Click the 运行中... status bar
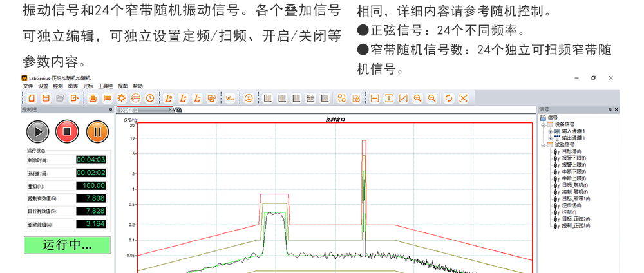Image resolution: width=644 pixels, height=273 pixels. click(x=67, y=245)
